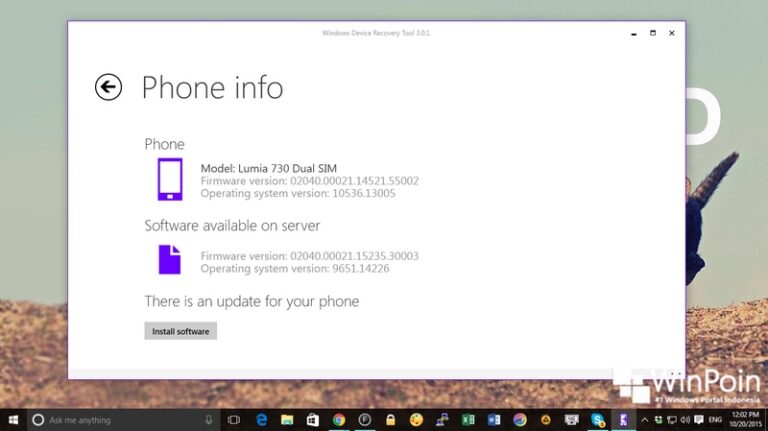The height and width of the screenshot is (431, 768).
Task: Close the Recovery Tool window
Action: [672, 33]
